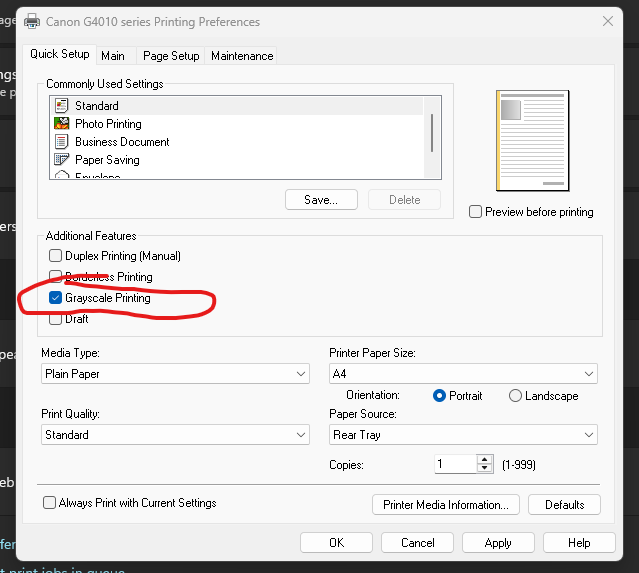
Task: Click the Photo Printing profile icon
Action: [x=62, y=123]
